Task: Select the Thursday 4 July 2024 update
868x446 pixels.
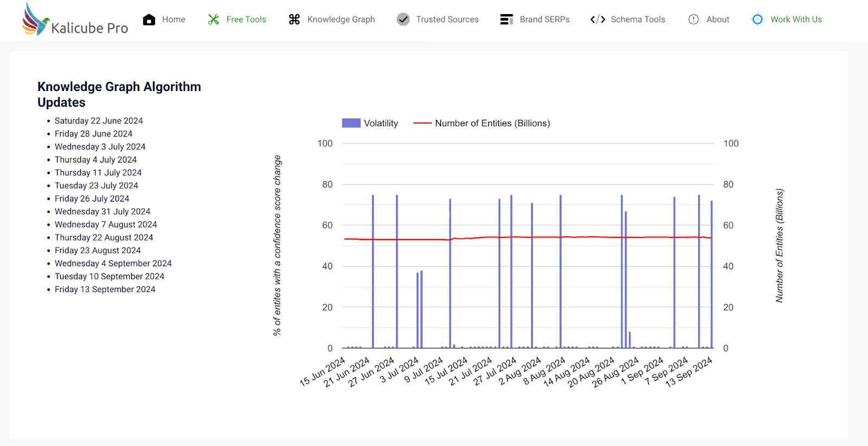Action: [95, 160]
